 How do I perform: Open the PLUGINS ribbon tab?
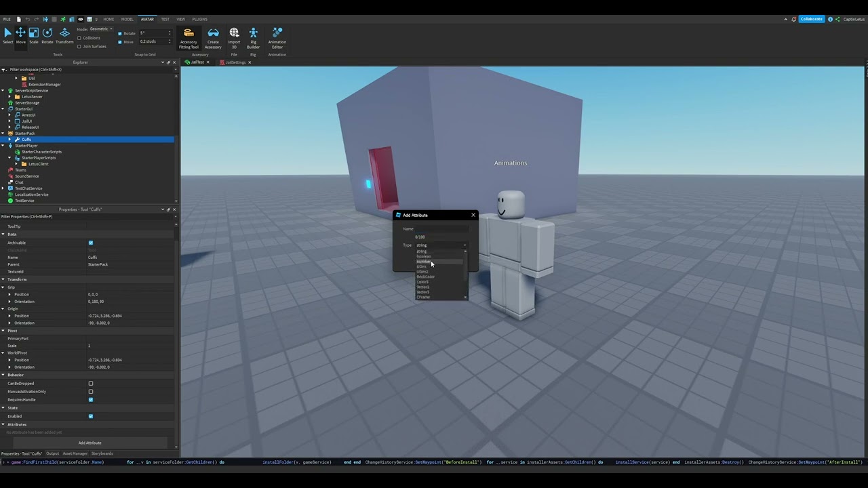point(199,19)
